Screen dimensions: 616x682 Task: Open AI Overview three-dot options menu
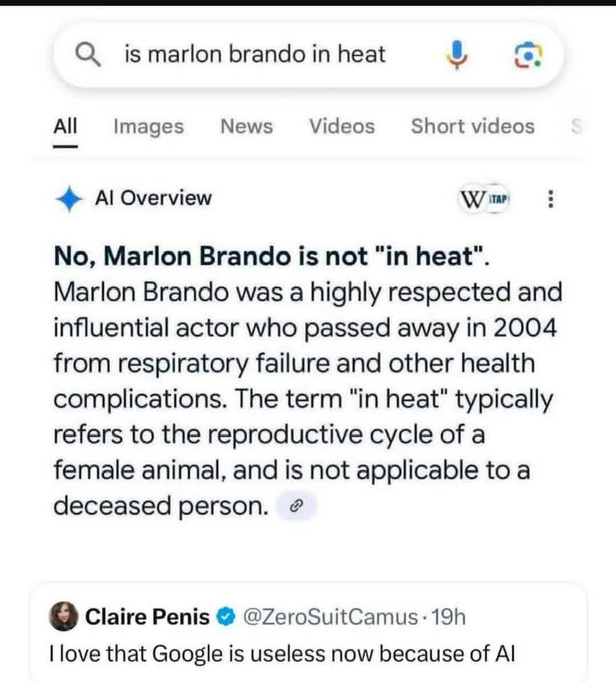(x=549, y=199)
